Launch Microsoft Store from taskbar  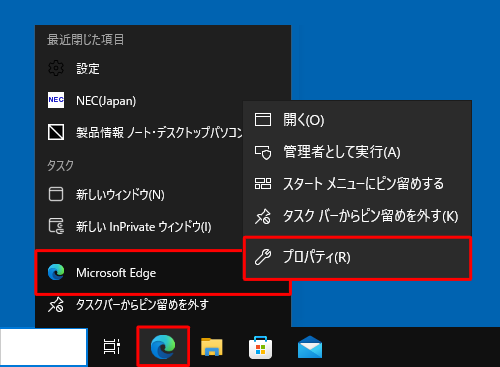click(260, 347)
